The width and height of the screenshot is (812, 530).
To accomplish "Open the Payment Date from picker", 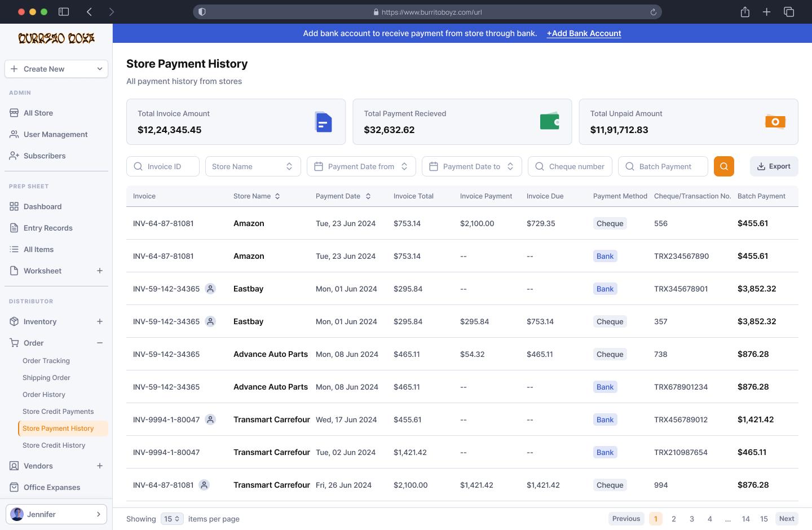I will tap(361, 166).
